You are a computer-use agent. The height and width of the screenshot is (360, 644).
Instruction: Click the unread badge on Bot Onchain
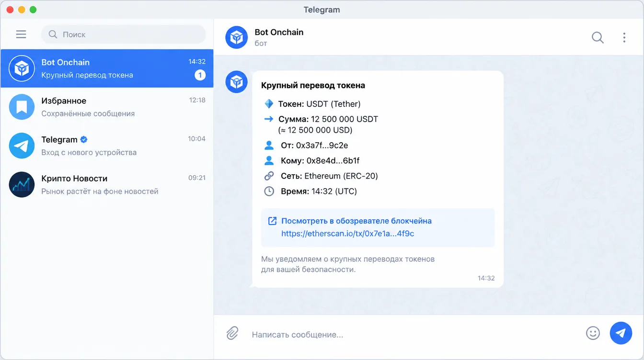click(x=200, y=75)
